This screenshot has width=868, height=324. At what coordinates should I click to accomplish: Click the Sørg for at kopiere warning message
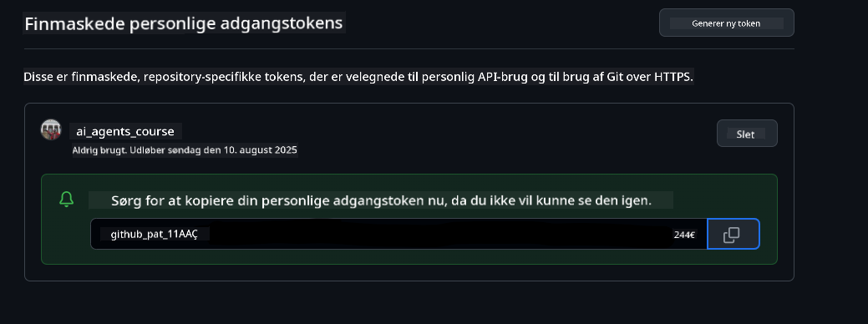coord(381,200)
